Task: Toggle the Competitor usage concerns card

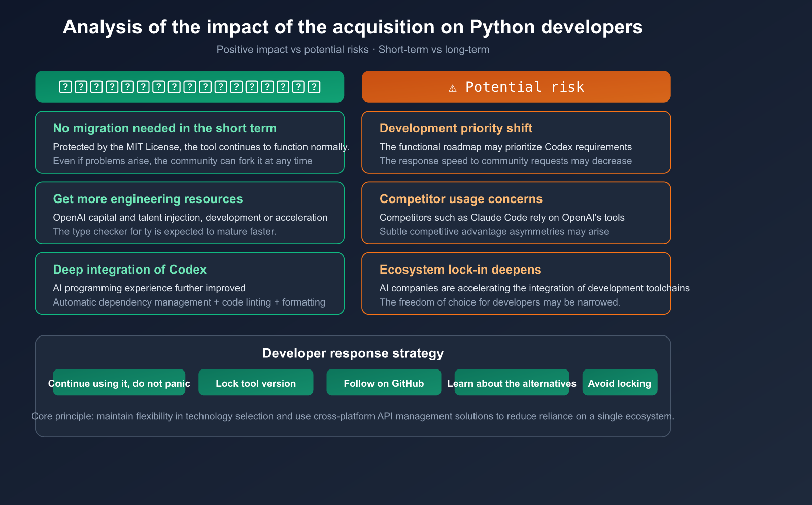Action: pyautogui.click(x=516, y=213)
